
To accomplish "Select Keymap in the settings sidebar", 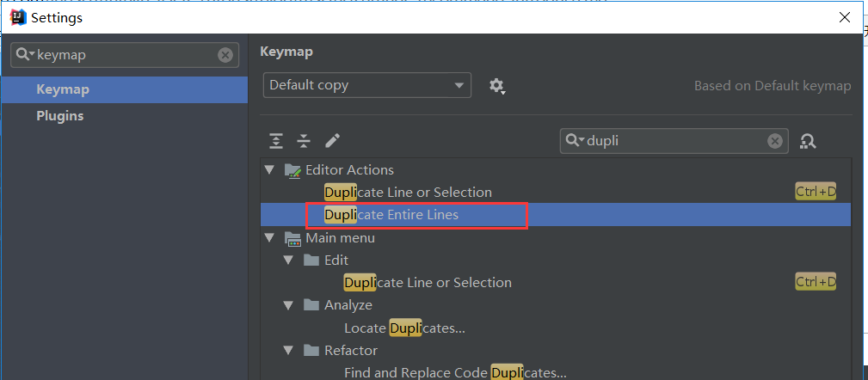I will coord(63,89).
